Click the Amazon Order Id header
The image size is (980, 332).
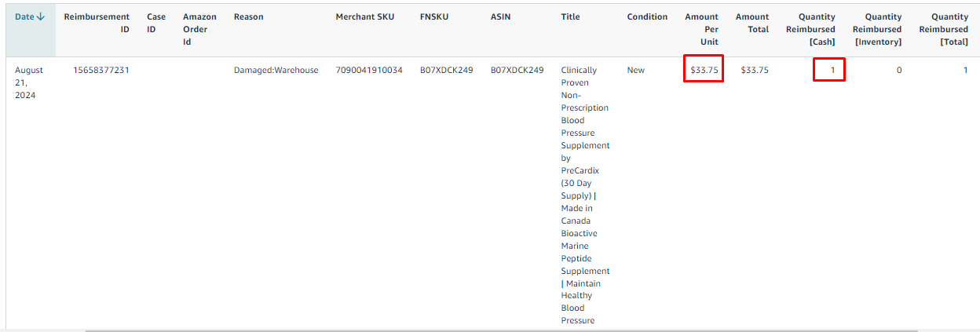point(199,29)
